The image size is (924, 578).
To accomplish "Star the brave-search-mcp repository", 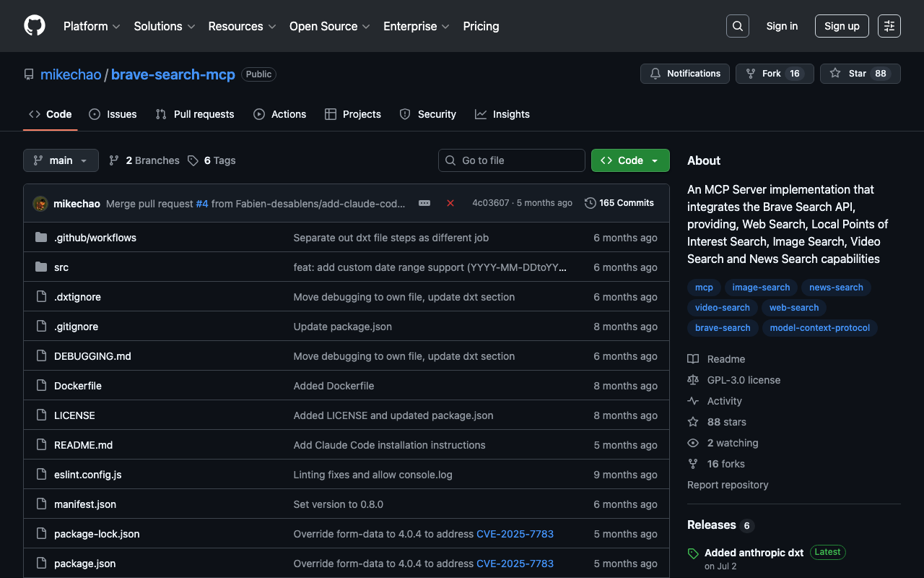I will [x=860, y=74].
